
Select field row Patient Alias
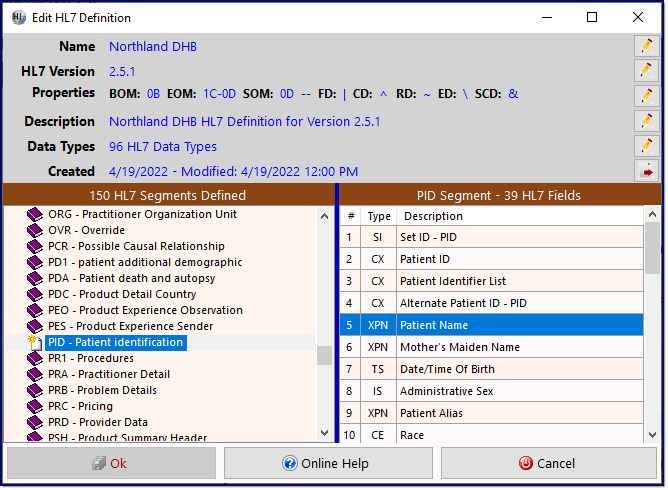(x=492, y=413)
